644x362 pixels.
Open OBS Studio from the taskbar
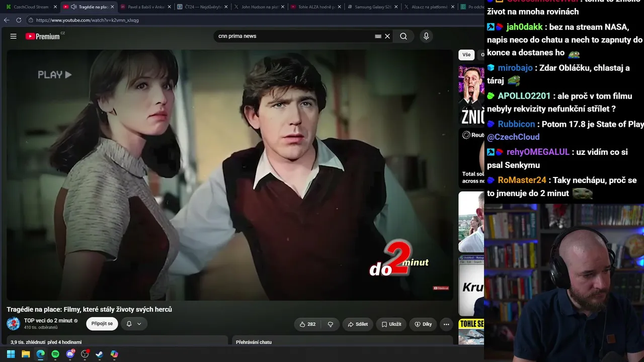pyautogui.click(x=85, y=354)
